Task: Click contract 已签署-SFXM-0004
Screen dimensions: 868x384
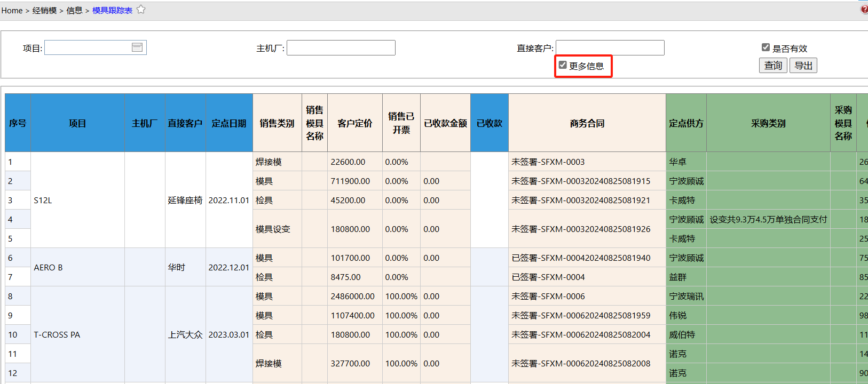Action: coord(548,277)
